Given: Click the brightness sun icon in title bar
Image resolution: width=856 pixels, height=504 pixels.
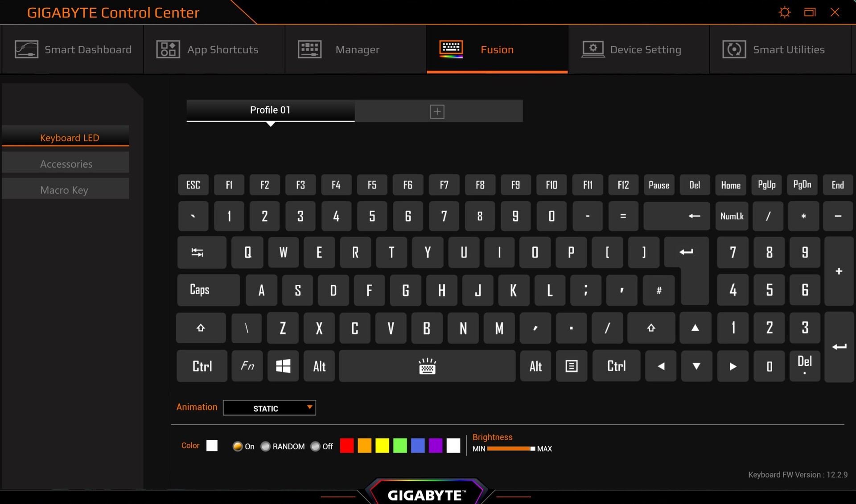Looking at the screenshot, I should (785, 12).
